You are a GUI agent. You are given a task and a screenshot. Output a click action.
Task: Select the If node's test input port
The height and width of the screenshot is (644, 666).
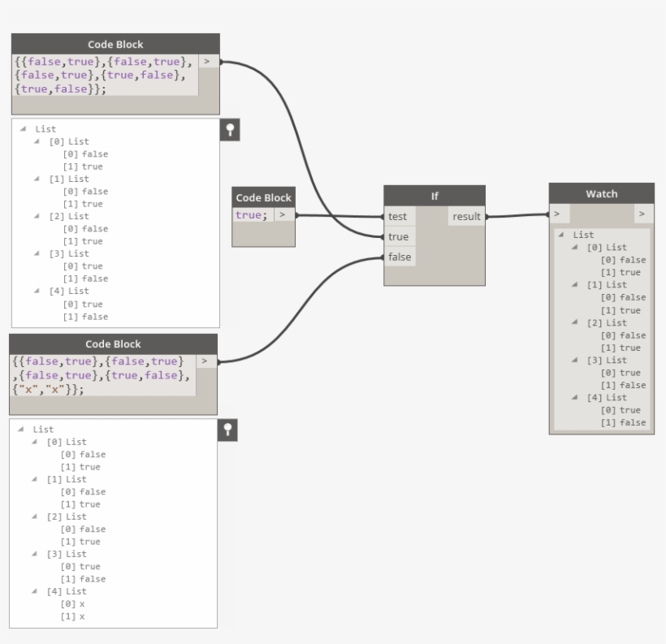pos(399,216)
